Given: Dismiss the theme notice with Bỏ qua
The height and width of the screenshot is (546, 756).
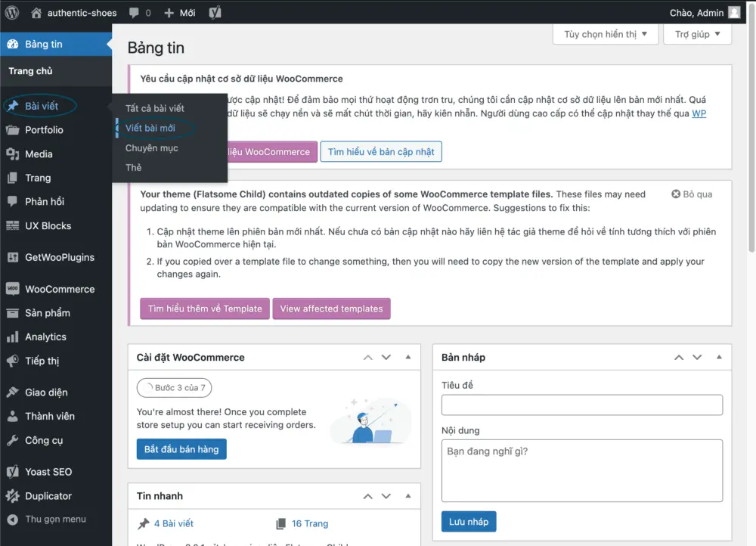Looking at the screenshot, I should click(692, 194).
